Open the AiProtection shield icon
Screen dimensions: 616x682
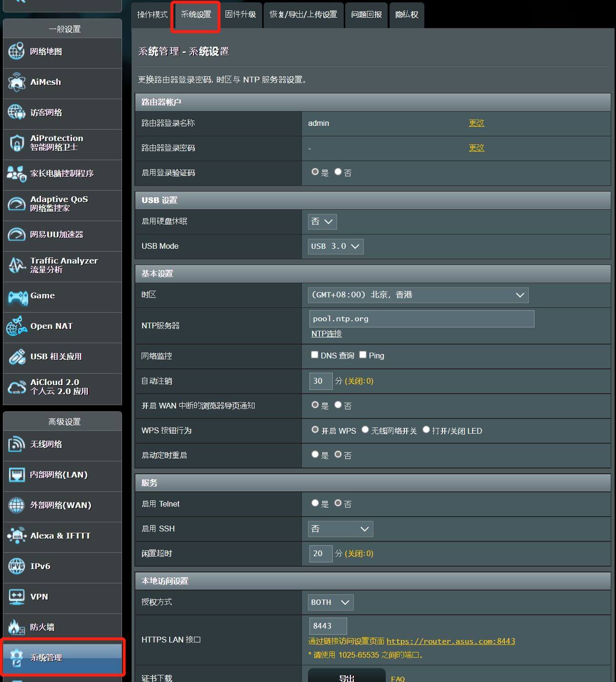click(x=17, y=143)
